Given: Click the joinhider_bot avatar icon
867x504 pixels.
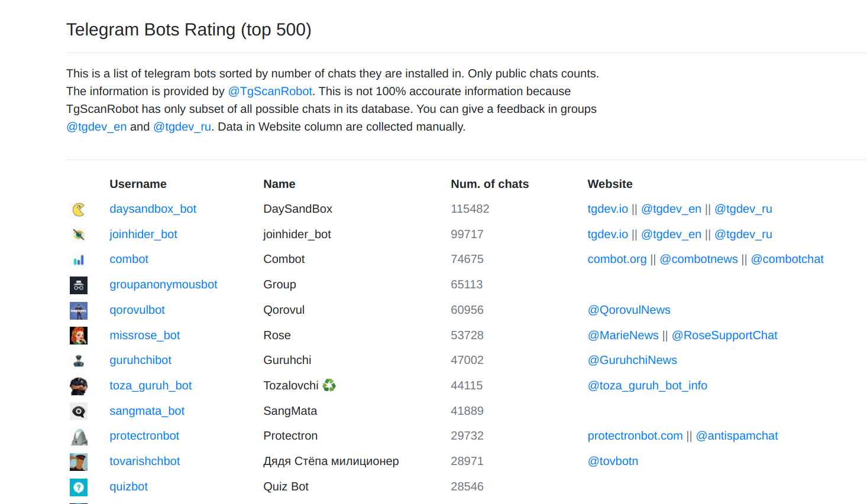Looking at the screenshot, I should coord(79,234).
